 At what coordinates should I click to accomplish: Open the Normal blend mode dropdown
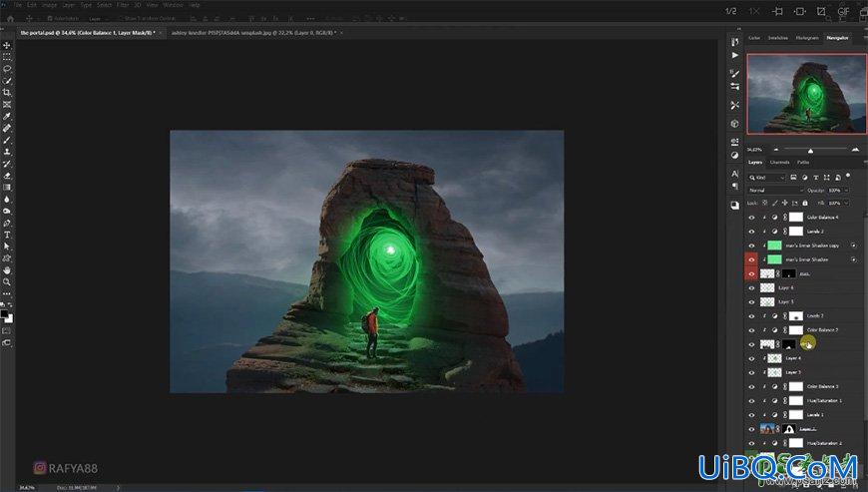[x=775, y=191]
